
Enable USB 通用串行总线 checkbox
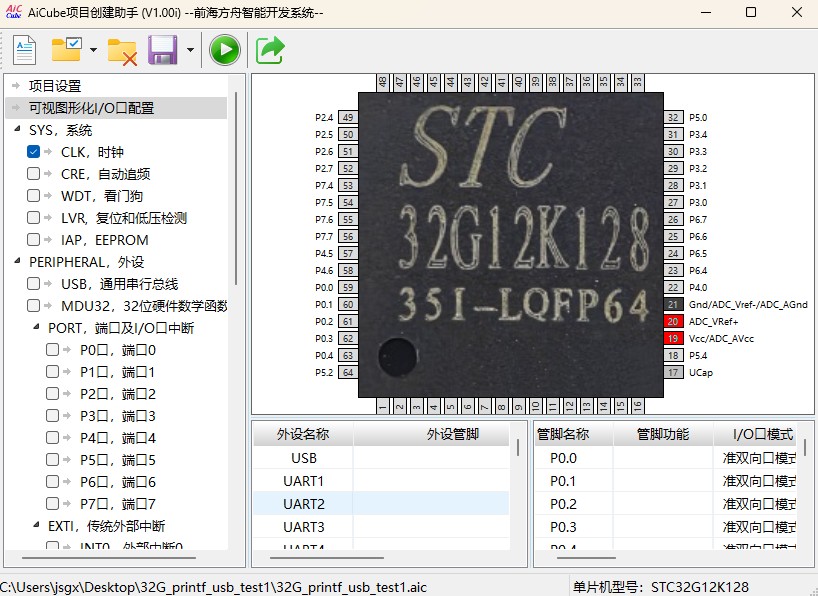click(33, 284)
